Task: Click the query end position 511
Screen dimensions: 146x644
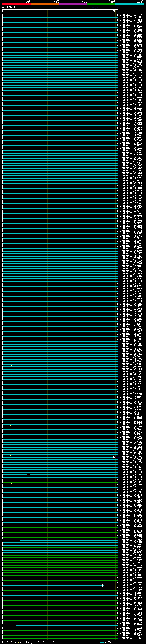Action: pos(115,11)
